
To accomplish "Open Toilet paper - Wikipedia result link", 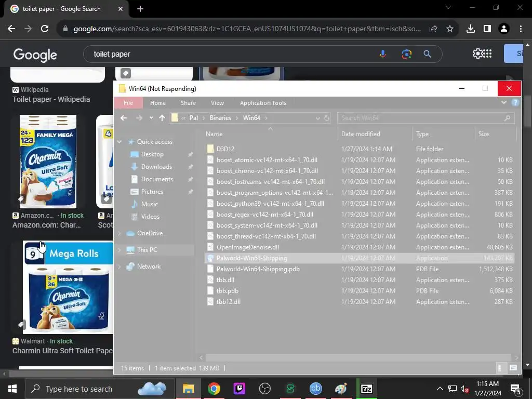I will click(51, 99).
